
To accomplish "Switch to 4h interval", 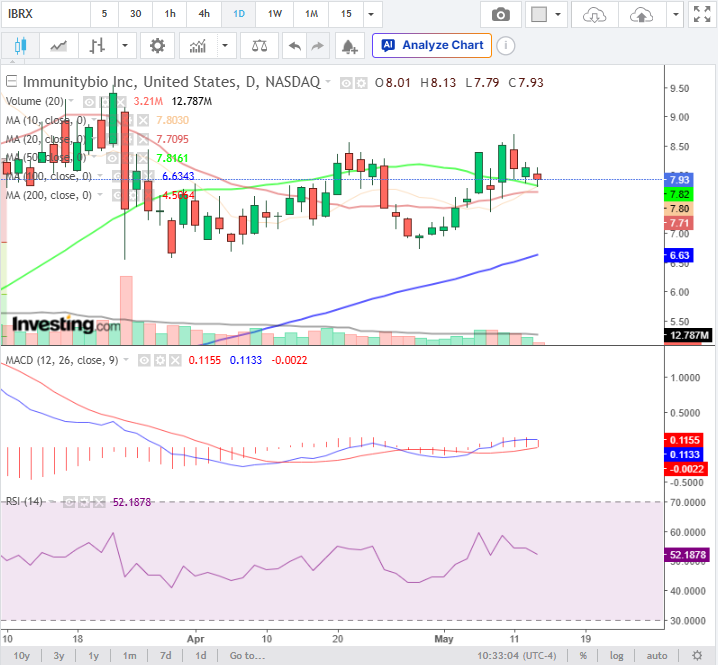I will coord(204,15).
